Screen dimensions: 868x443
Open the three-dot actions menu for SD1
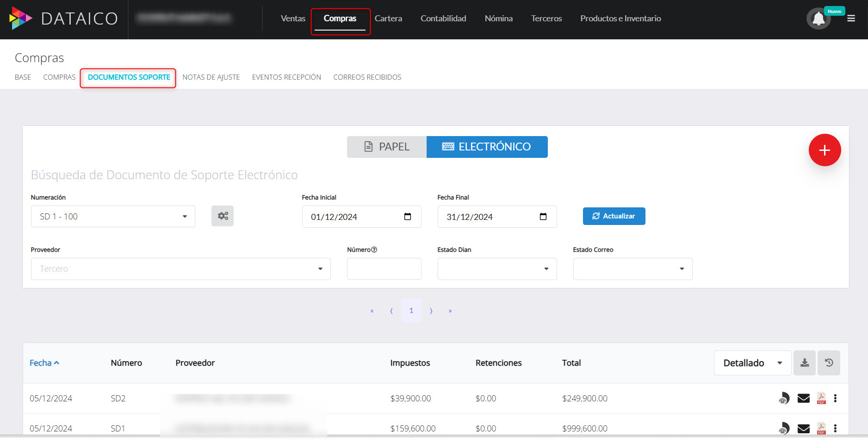click(836, 428)
